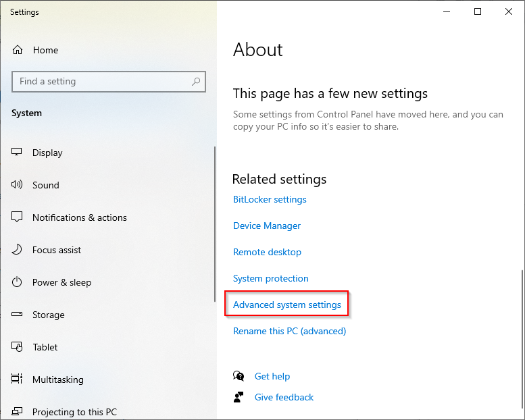Focus the Find a setting search box

coord(101,82)
